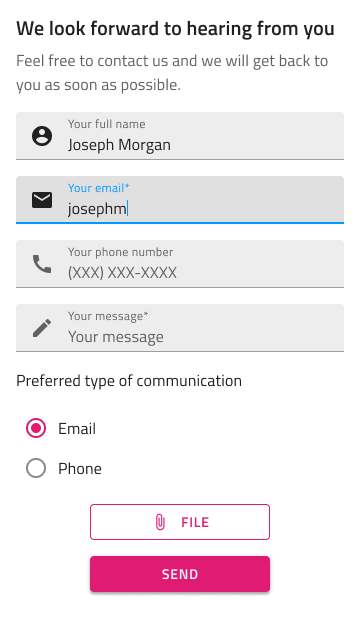
Task: Click the blue "Your email*" label
Action: 99,188
